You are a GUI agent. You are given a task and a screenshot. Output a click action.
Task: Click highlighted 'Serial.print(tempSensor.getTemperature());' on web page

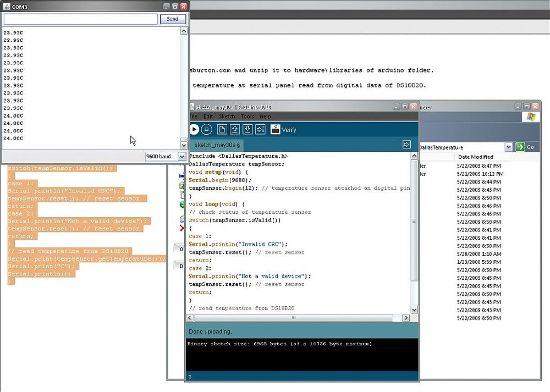(x=86, y=259)
